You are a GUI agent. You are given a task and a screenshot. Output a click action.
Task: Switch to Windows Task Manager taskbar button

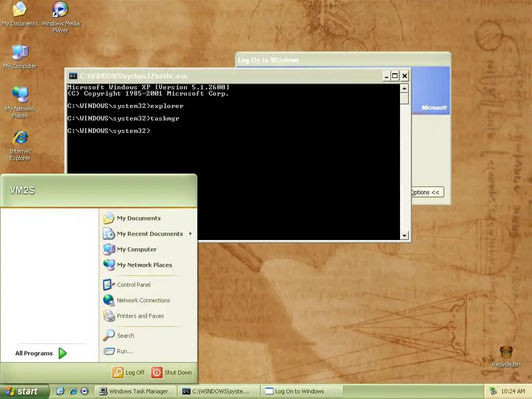click(135, 391)
